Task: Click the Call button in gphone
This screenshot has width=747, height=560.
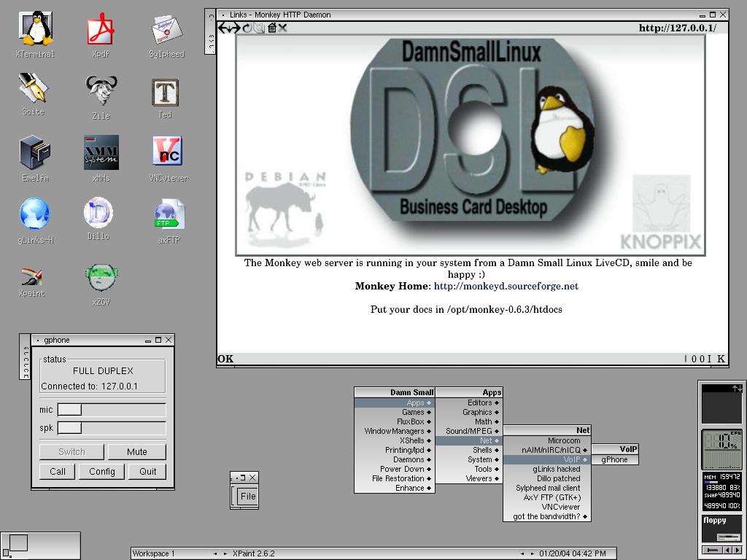Action: [x=57, y=472]
